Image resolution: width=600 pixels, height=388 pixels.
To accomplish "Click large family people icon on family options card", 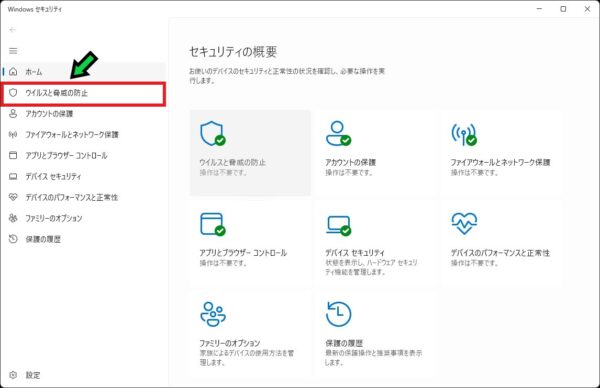I will click(x=213, y=314).
